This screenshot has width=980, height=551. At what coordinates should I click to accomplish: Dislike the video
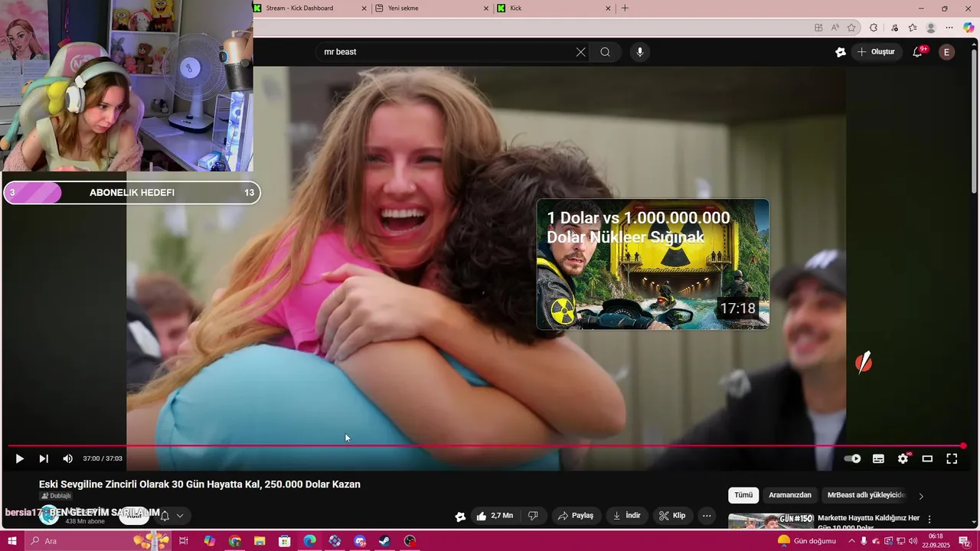[x=533, y=516]
